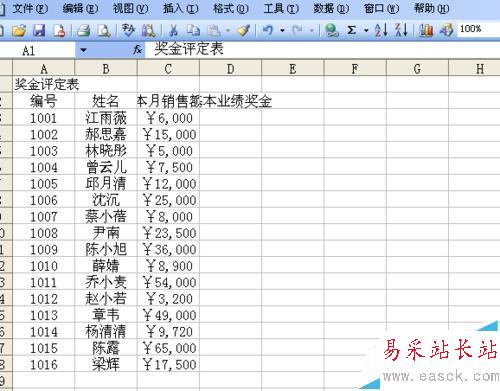Screen dimensions: 500x391
Task: Open the 窗口(W) menu
Action: [381, 8]
